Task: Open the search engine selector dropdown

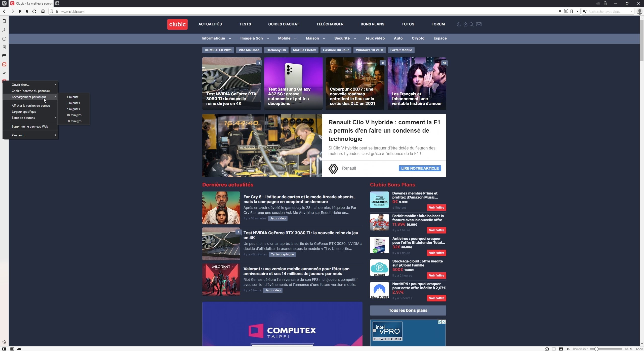Action: pos(585,11)
